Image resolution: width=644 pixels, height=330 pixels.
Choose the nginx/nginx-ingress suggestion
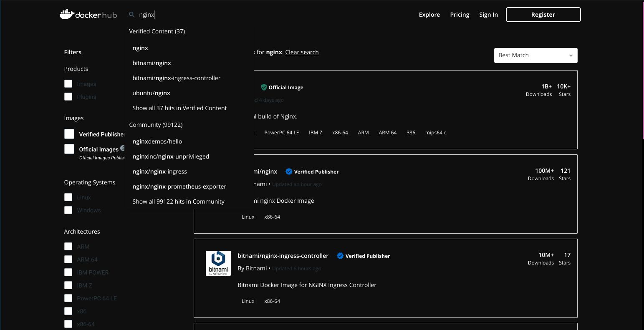[160, 171]
